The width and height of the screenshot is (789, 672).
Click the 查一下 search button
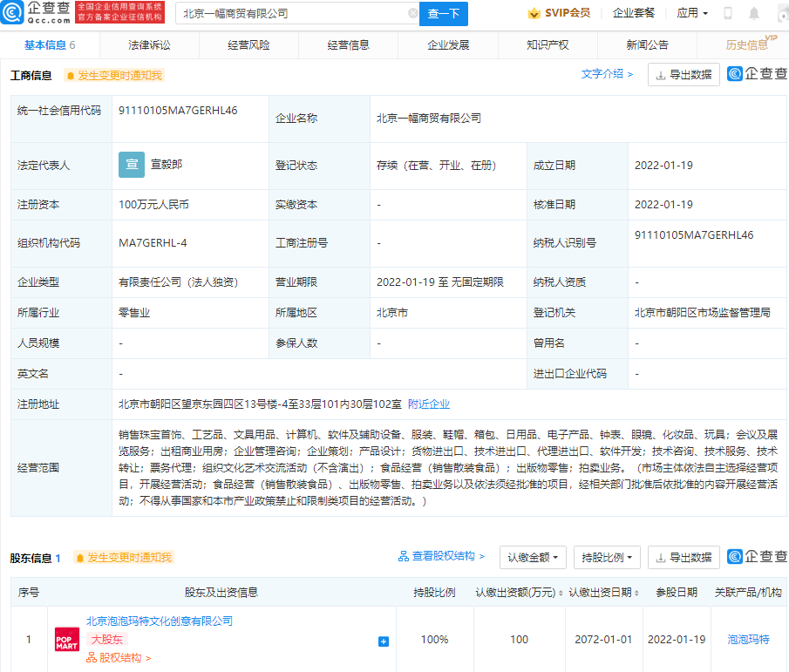coord(445,14)
